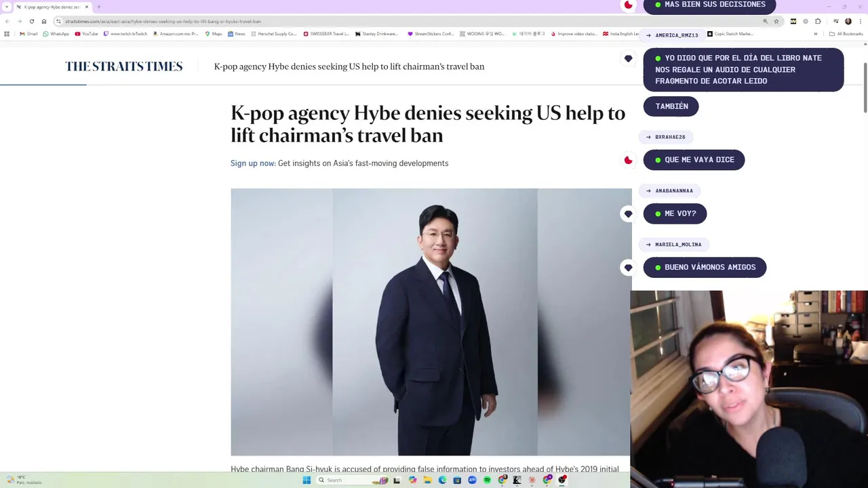Image resolution: width=868 pixels, height=488 pixels.
Task: Open Zoom from the taskbar
Action: point(472,480)
